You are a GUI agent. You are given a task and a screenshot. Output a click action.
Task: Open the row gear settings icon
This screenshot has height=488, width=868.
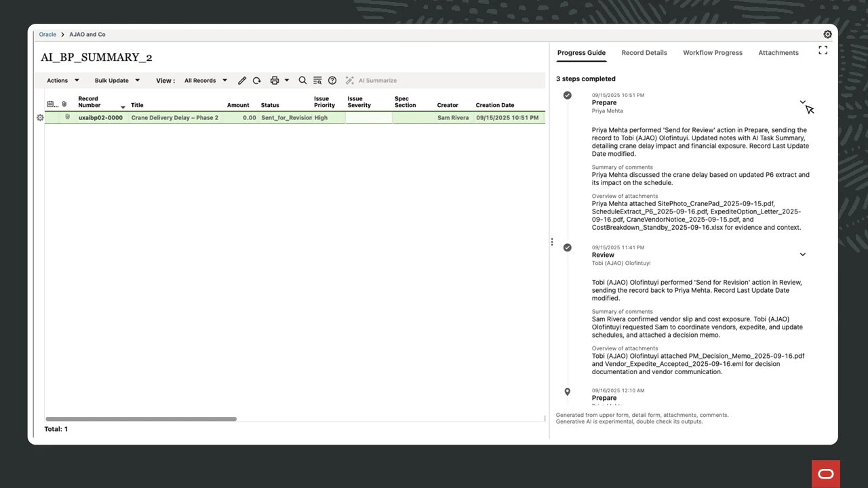pos(40,117)
